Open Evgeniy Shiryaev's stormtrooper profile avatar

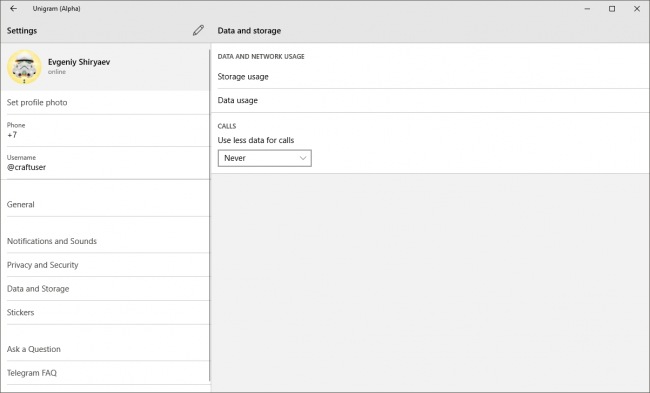24,67
